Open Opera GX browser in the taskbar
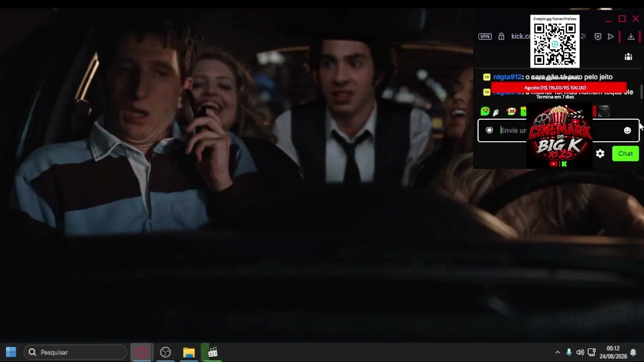The width and height of the screenshot is (644, 362). (x=142, y=352)
